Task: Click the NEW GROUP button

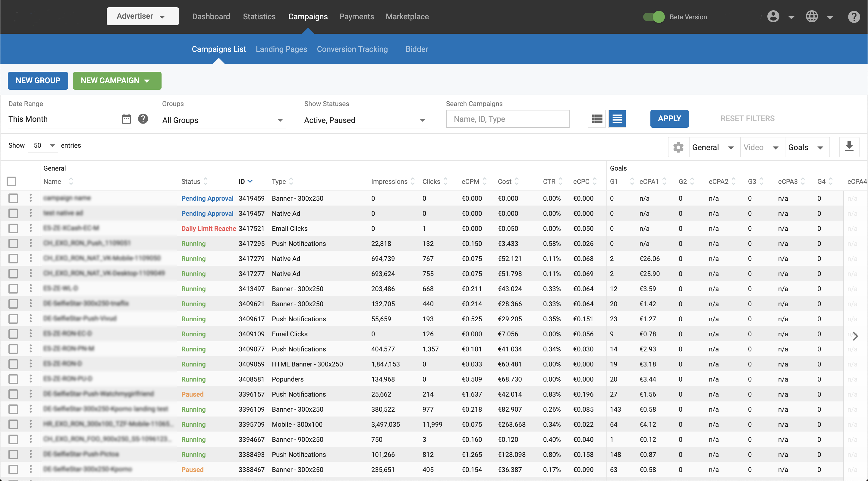Action: [37, 80]
